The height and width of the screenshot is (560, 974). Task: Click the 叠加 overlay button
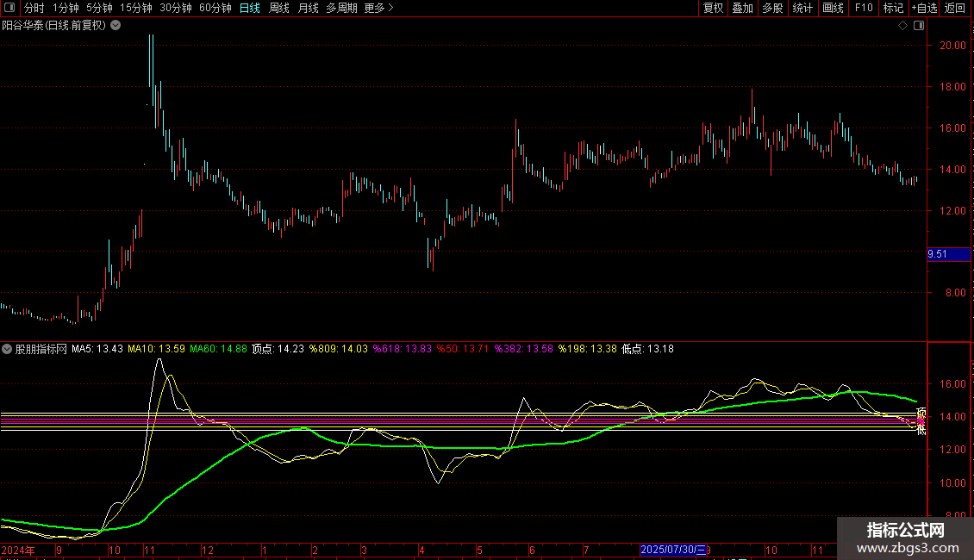click(x=742, y=8)
